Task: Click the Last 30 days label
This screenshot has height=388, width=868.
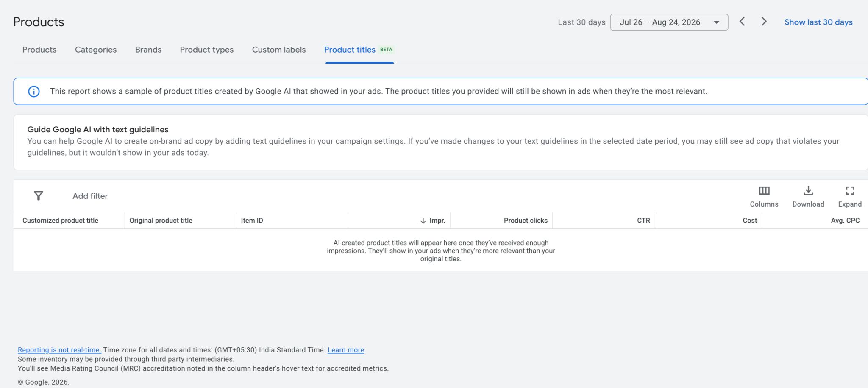Action: pyautogui.click(x=581, y=22)
